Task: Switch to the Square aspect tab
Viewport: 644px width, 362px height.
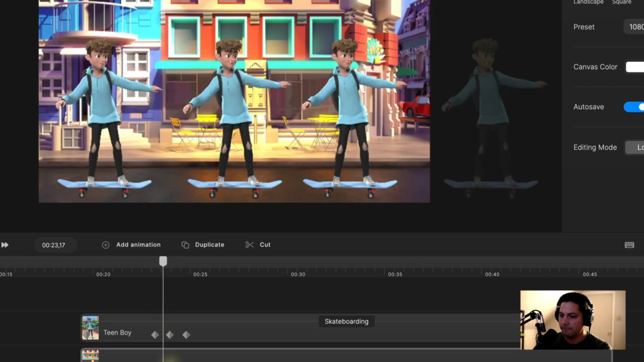Action: (622, 2)
